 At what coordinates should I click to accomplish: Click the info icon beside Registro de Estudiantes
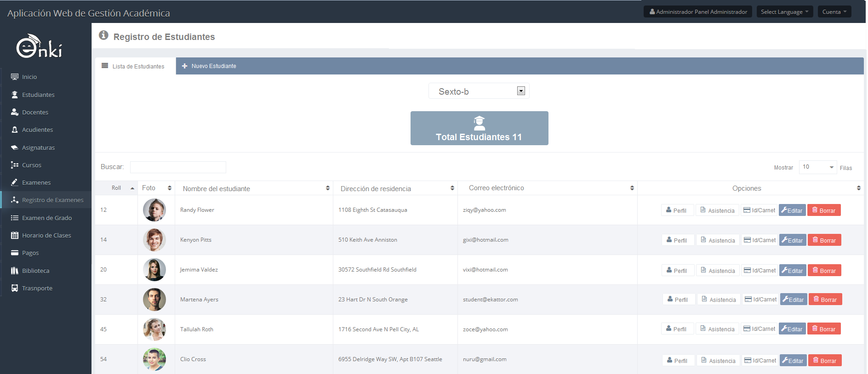tap(103, 35)
